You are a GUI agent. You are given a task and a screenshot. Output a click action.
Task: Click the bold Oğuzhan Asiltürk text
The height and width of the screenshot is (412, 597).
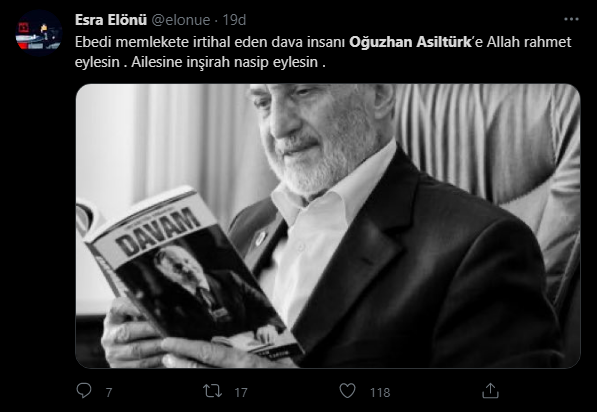point(410,42)
